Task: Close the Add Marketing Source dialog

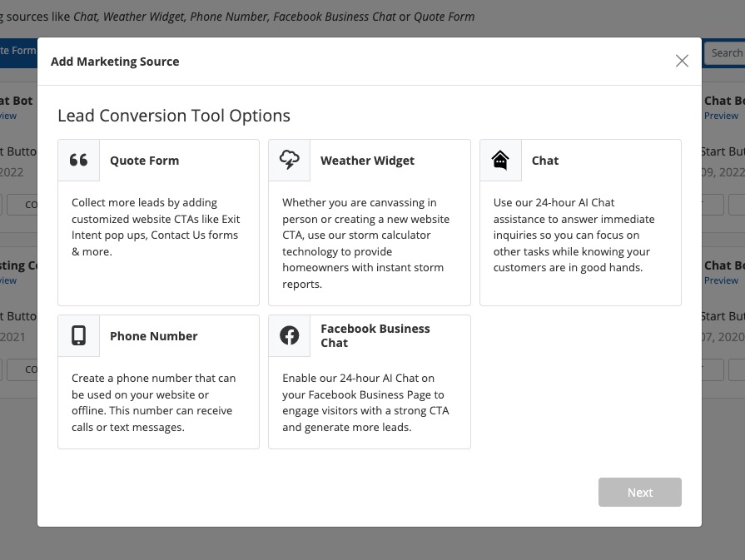Action: pos(682,61)
